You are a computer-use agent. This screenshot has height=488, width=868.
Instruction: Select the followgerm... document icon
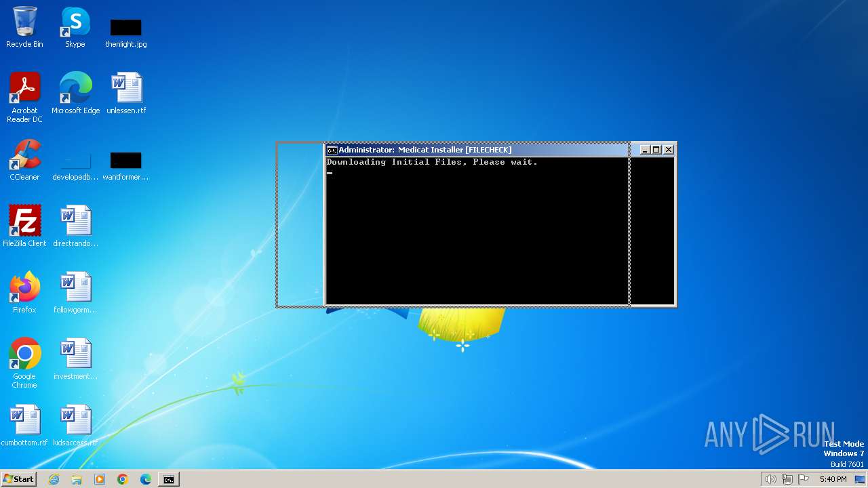point(75,293)
